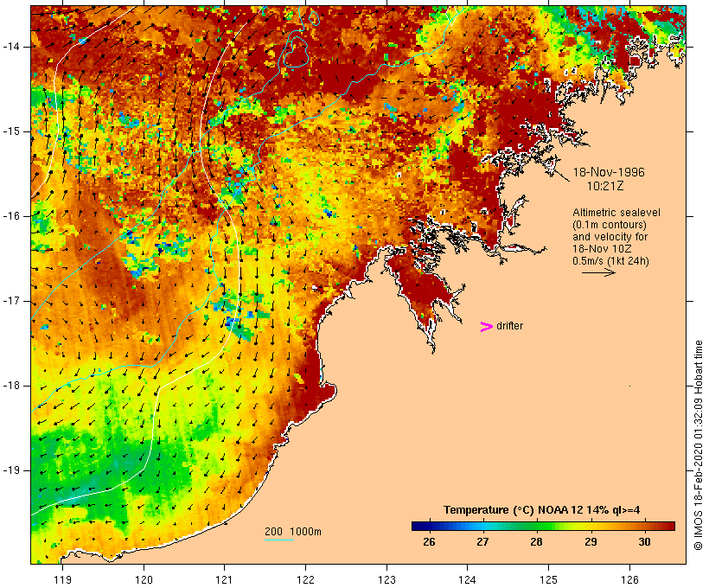Screen dimensions: 709x588
Task: Click the '18-Nov 10Z' legend line
Action: click(x=603, y=249)
